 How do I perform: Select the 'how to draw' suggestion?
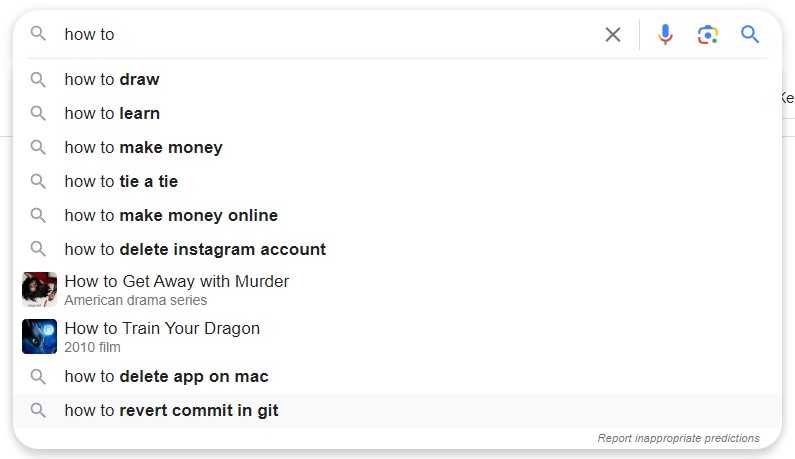click(397, 80)
